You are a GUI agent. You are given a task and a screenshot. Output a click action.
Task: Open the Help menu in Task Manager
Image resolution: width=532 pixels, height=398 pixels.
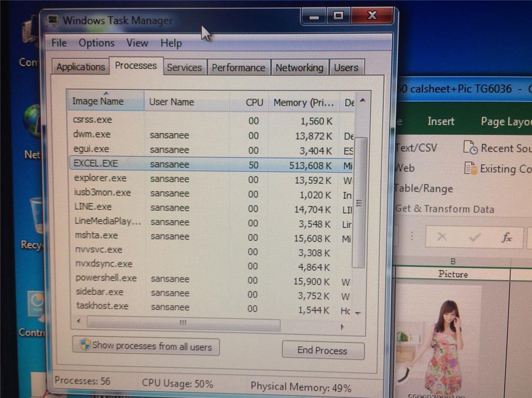(x=171, y=44)
